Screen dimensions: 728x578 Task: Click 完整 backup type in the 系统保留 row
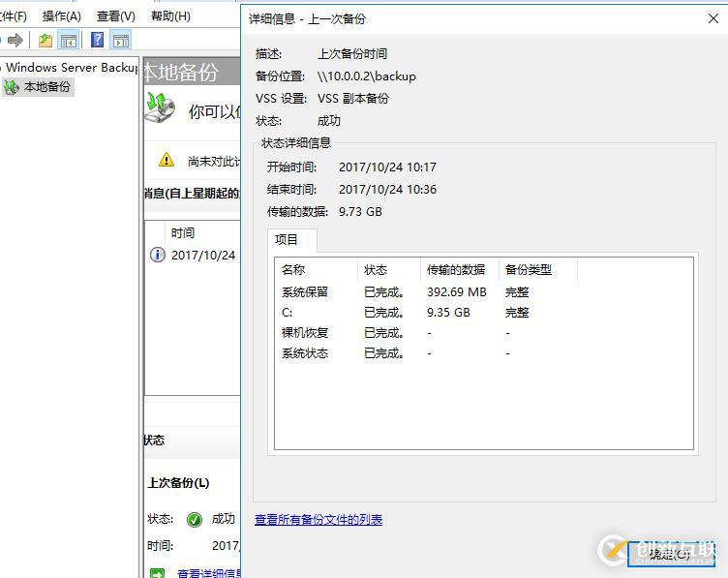point(517,292)
